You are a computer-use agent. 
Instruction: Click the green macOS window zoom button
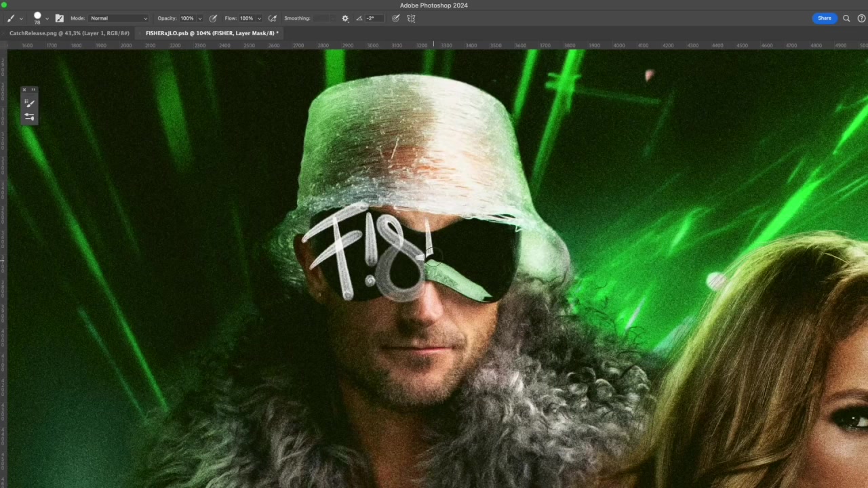point(4,5)
